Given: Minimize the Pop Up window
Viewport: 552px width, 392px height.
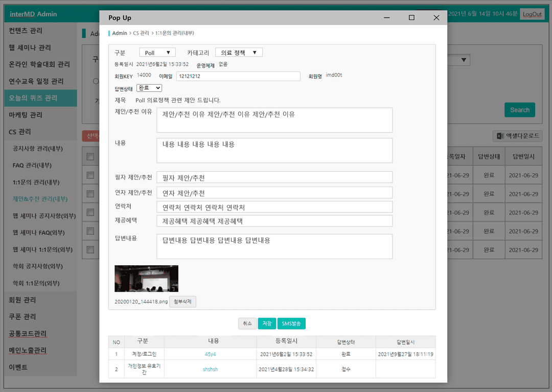Looking at the screenshot, I should [x=386, y=17].
